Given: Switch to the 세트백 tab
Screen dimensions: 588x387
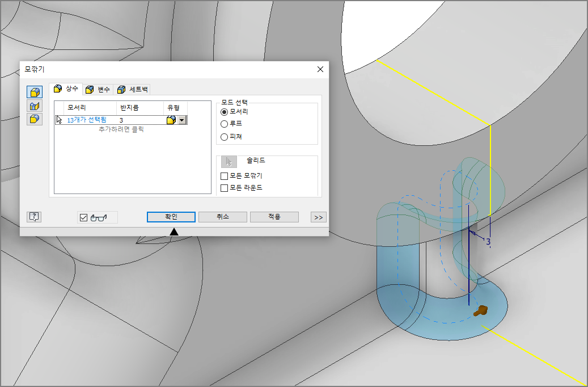Looking at the screenshot, I should pos(132,89).
